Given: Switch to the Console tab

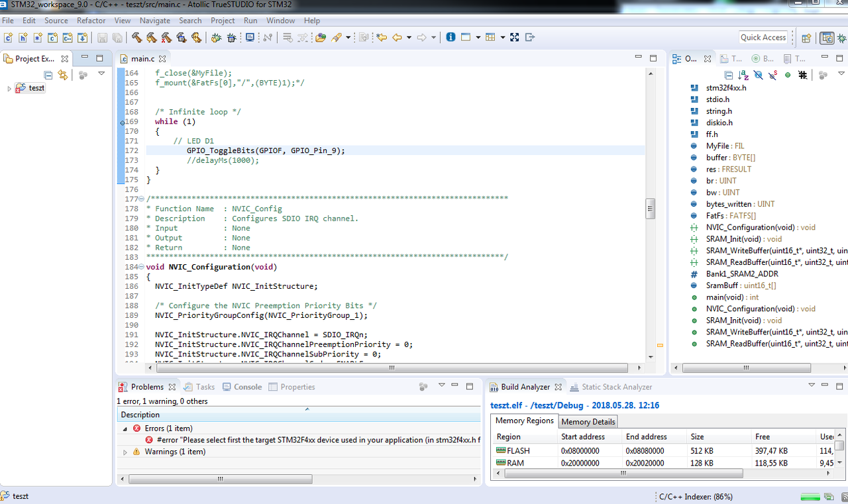Looking at the screenshot, I should coord(247,387).
